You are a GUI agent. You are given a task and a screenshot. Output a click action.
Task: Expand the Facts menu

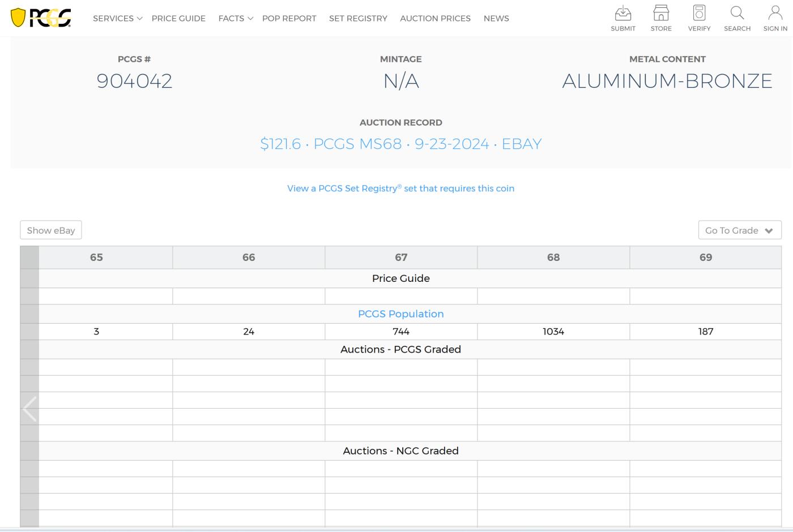click(235, 18)
